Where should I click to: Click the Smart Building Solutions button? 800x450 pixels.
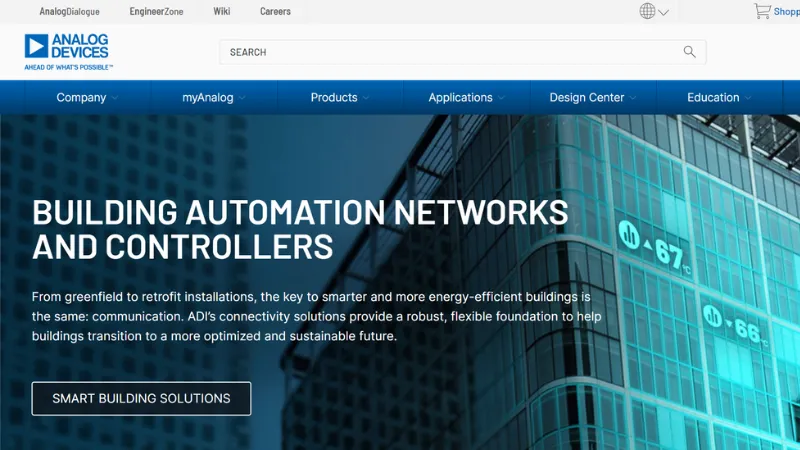(x=141, y=398)
